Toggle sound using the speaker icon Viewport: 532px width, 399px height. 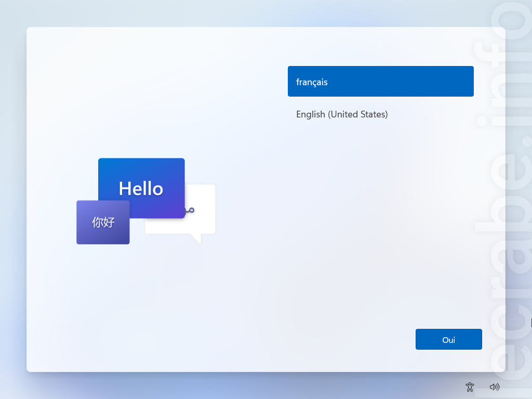[495, 387]
